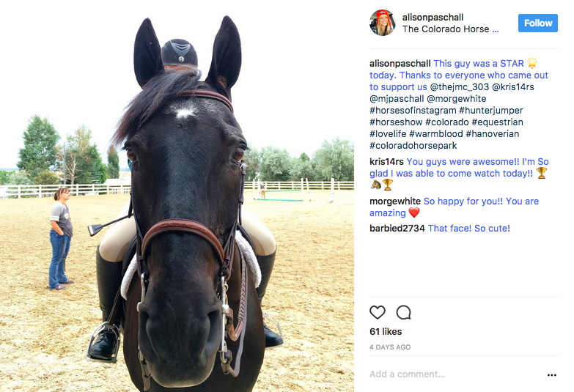
Task: Focus the Add a comment field
Action: 456,374
